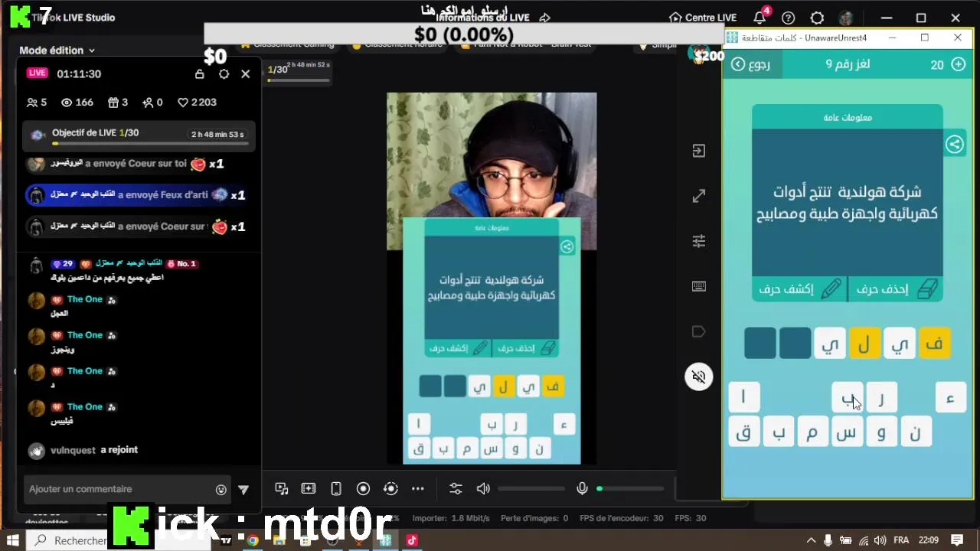Click إكشف حرف reveal letter in the game window

(x=800, y=289)
